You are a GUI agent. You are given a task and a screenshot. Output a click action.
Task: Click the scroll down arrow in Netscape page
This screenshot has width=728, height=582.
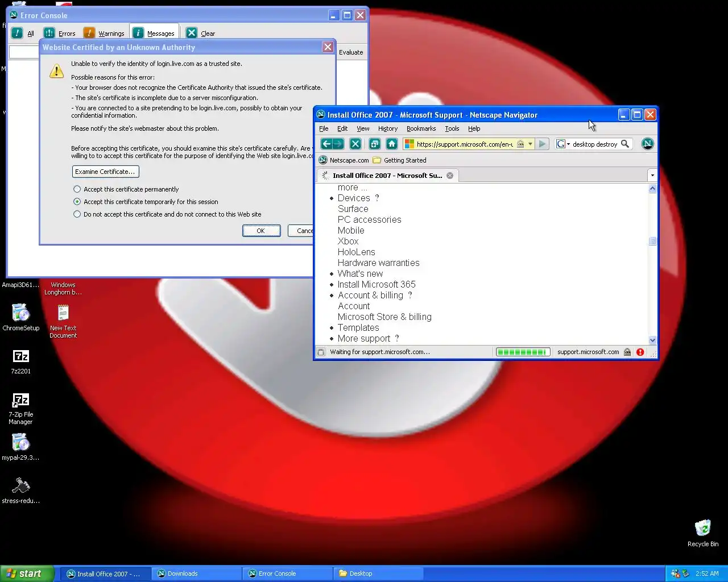(x=652, y=340)
